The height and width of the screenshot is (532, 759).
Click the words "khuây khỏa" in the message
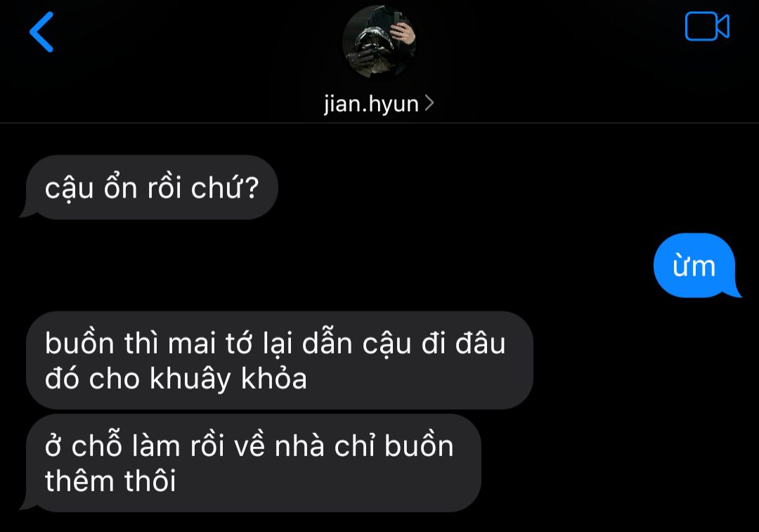[x=228, y=378]
